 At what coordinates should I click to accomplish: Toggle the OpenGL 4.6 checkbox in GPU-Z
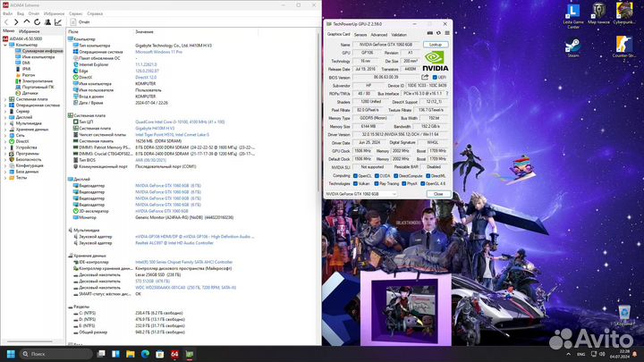(422, 183)
